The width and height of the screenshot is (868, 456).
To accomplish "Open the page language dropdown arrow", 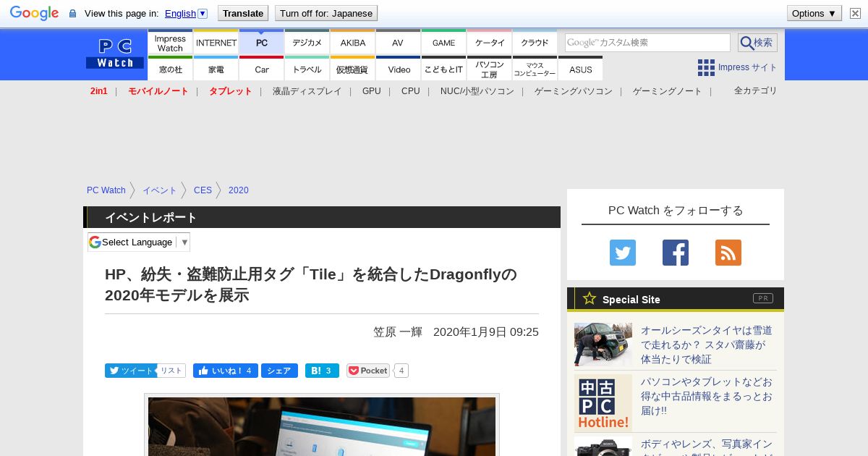I will click(x=203, y=13).
